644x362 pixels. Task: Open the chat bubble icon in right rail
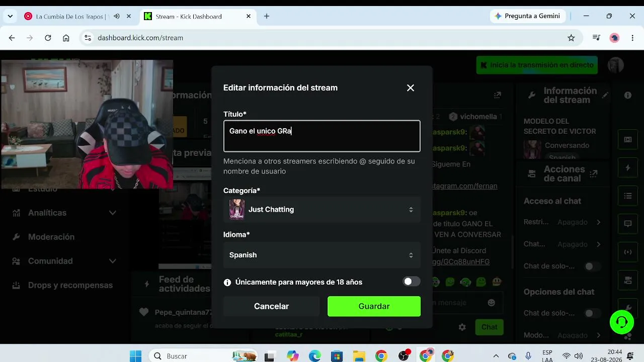pyautogui.click(x=628, y=224)
